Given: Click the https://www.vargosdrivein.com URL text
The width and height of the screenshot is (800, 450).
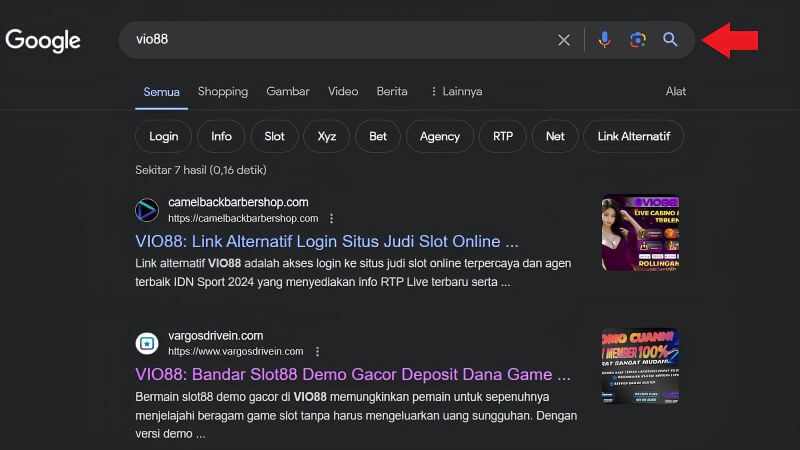Looking at the screenshot, I should pyautogui.click(x=236, y=352).
